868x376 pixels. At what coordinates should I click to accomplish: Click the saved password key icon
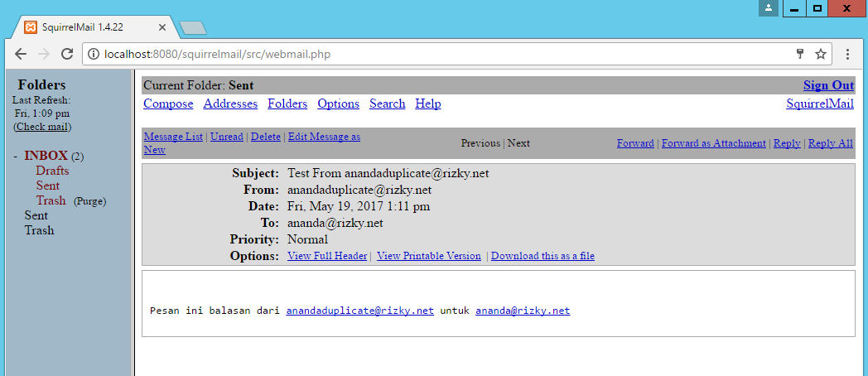tap(800, 54)
